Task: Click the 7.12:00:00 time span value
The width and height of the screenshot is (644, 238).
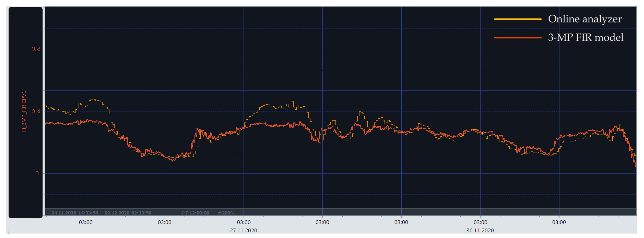Action: tap(197, 213)
